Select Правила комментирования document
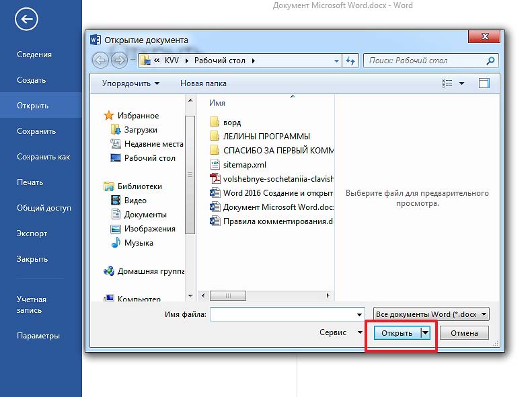 [x=272, y=221]
